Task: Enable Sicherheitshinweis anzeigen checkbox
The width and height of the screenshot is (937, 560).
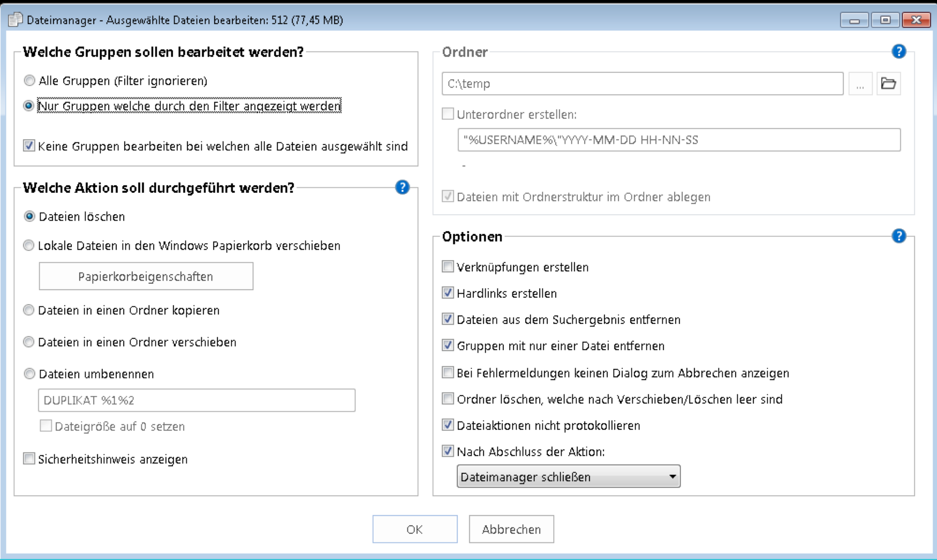Action: (29, 459)
